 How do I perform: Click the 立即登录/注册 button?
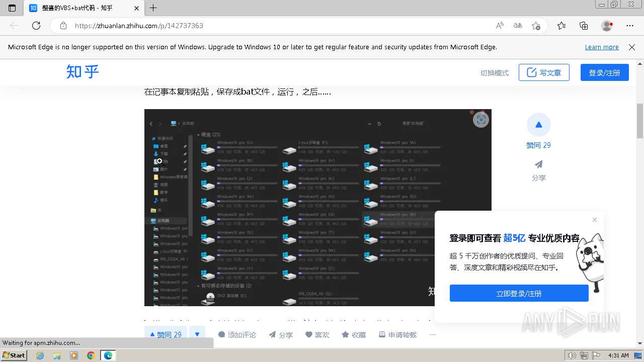(519, 293)
